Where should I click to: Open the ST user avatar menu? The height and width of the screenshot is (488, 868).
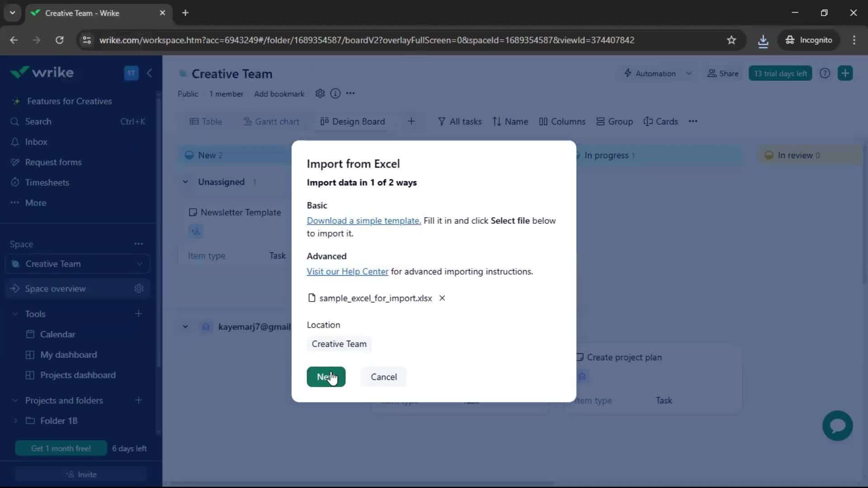click(131, 73)
